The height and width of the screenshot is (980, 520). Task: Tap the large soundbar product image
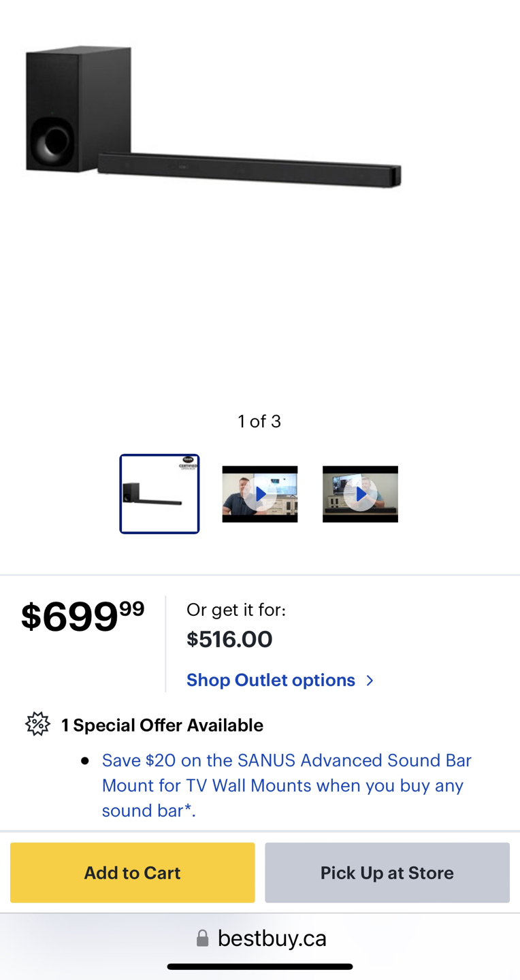(x=213, y=119)
